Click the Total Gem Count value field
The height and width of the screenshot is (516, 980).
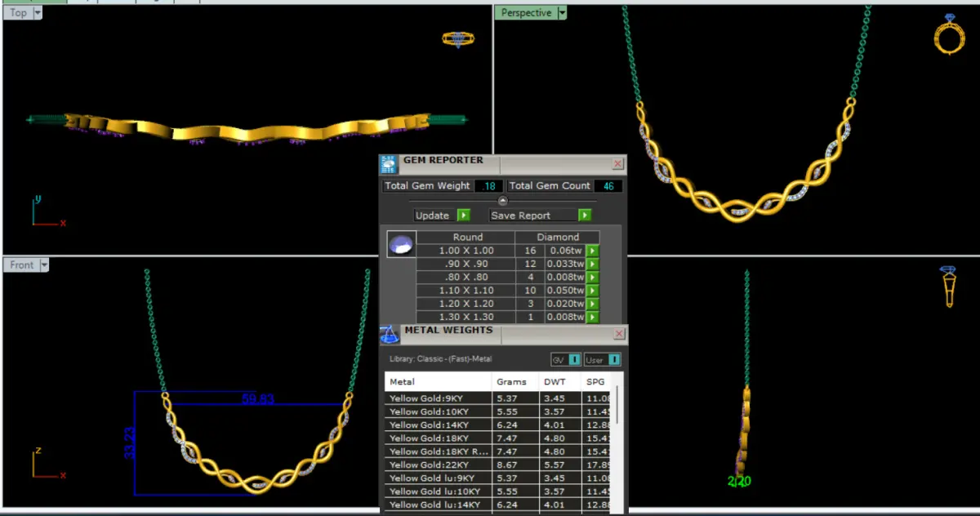pyautogui.click(x=608, y=186)
